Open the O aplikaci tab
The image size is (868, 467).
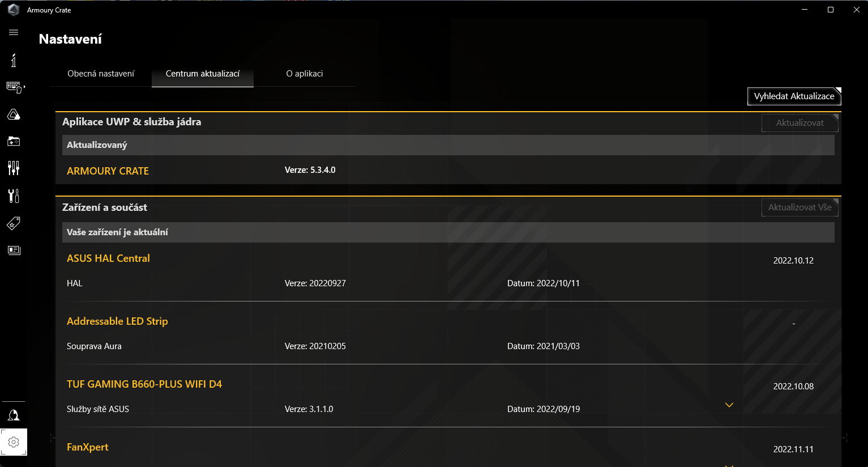coord(305,74)
